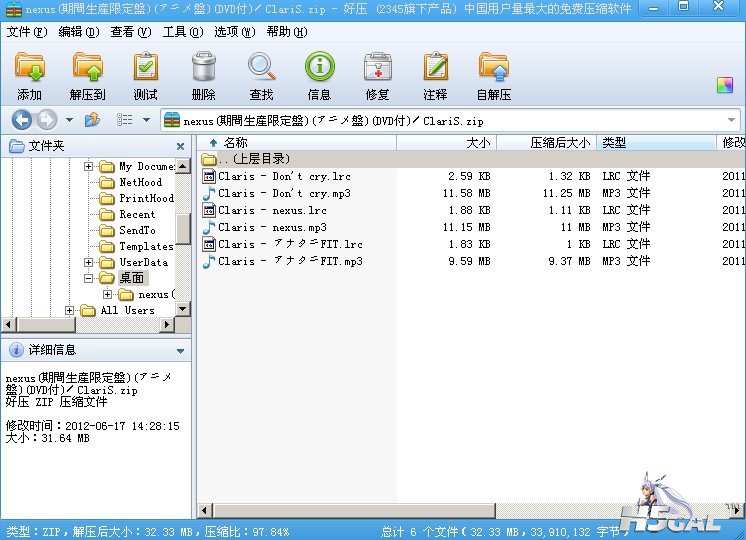Viewport: 746px width, 540px height.
Task: Click folder tree horizontal scroll right arrow
Action: 167,325
